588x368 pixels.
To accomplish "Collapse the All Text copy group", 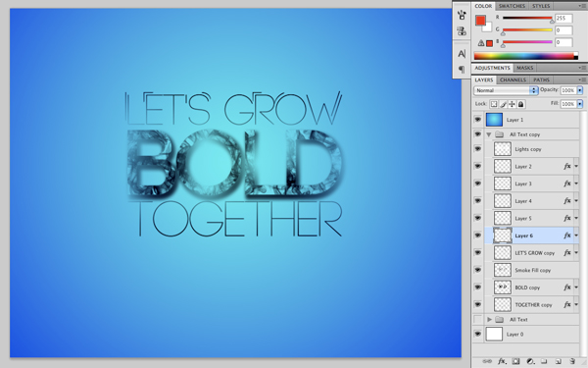I will coord(489,134).
